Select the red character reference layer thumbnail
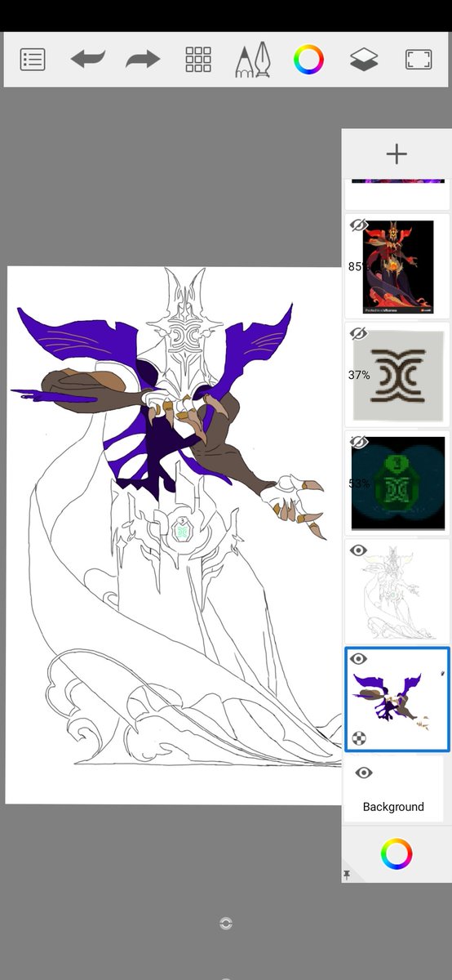The image size is (452, 980). click(x=397, y=267)
